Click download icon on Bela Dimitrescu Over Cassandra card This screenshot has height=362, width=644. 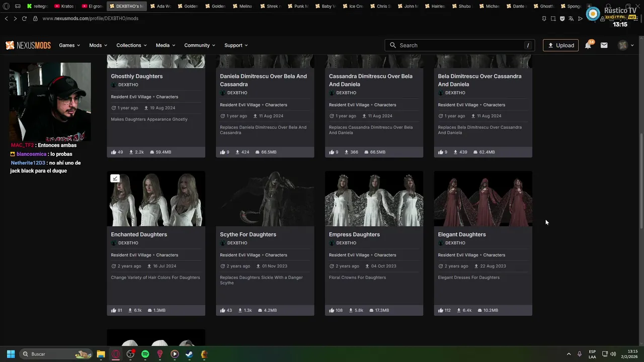(455, 152)
